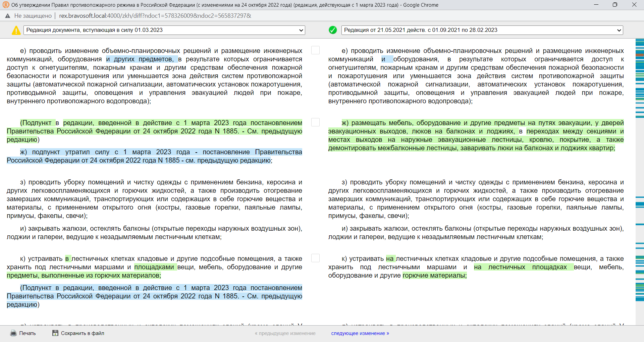Click "Не защищено" label in the address bar

pyautogui.click(x=33, y=16)
